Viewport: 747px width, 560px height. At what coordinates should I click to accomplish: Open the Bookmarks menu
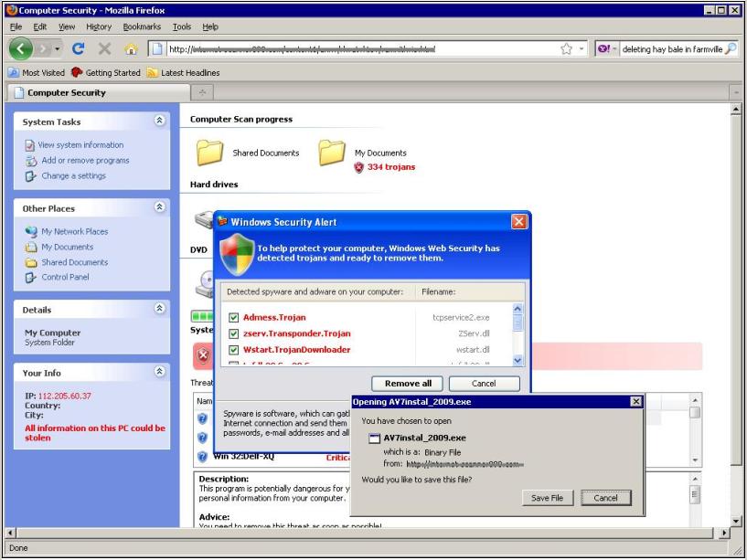click(x=142, y=26)
